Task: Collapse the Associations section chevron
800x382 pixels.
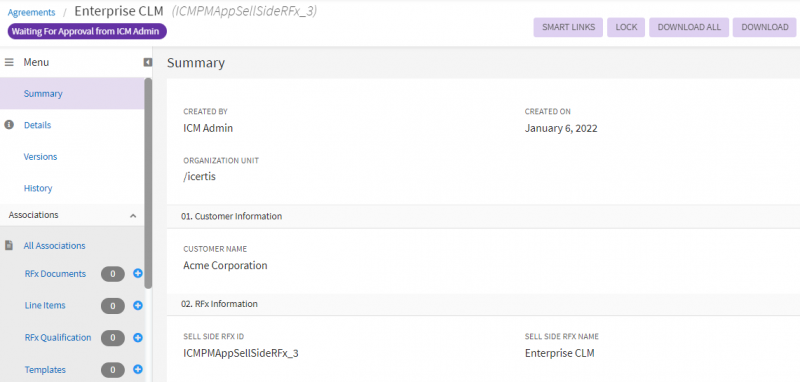Action: pos(133,216)
